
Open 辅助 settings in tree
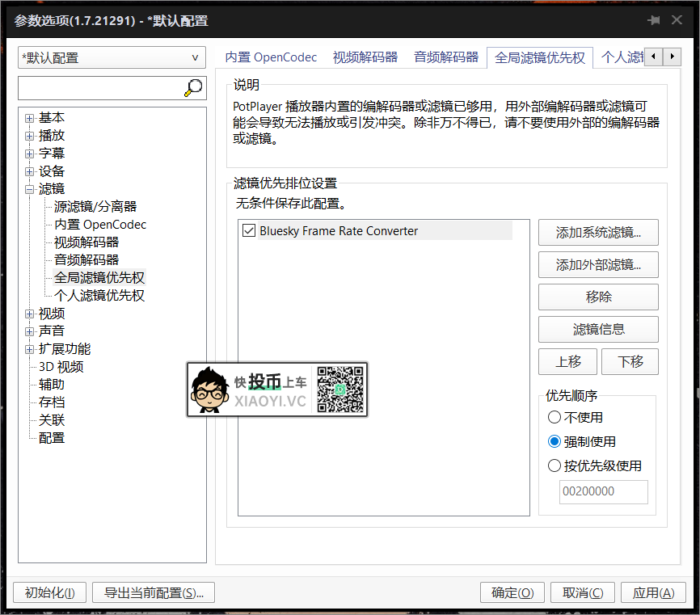tap(52, 384)
